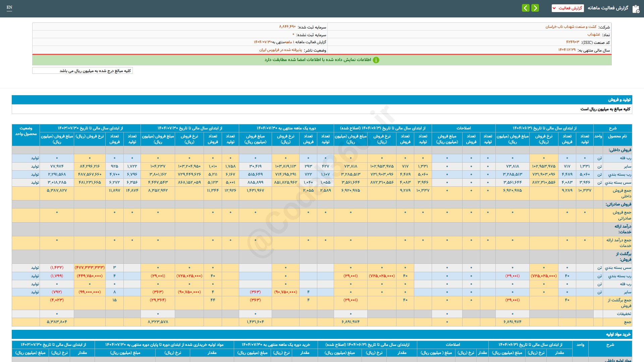Open the گزارش فعالیت dropdown

(x=568, y=8)
